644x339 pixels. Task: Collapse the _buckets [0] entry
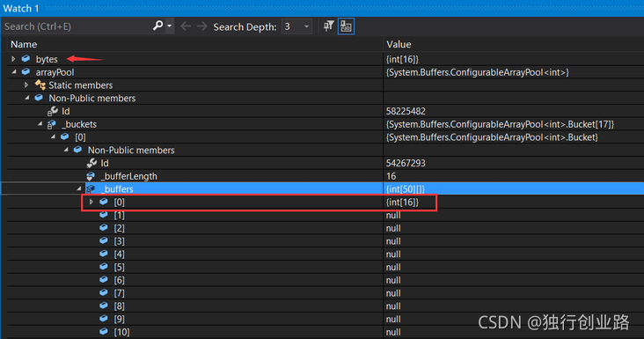[53, 136]
